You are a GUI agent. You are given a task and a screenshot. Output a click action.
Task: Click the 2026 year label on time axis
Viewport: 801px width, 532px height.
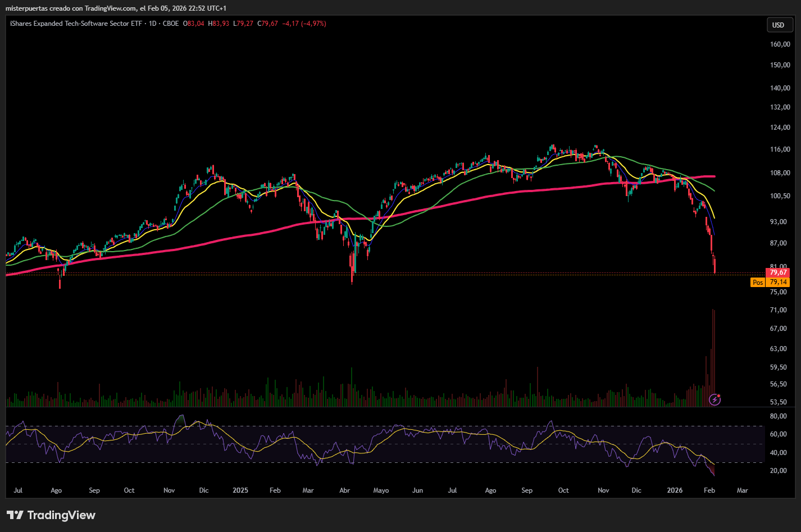675,490
